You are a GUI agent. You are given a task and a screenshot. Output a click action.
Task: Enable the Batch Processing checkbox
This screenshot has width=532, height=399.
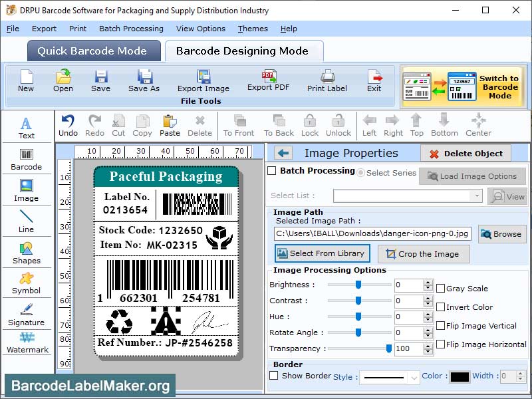(271, 171)
